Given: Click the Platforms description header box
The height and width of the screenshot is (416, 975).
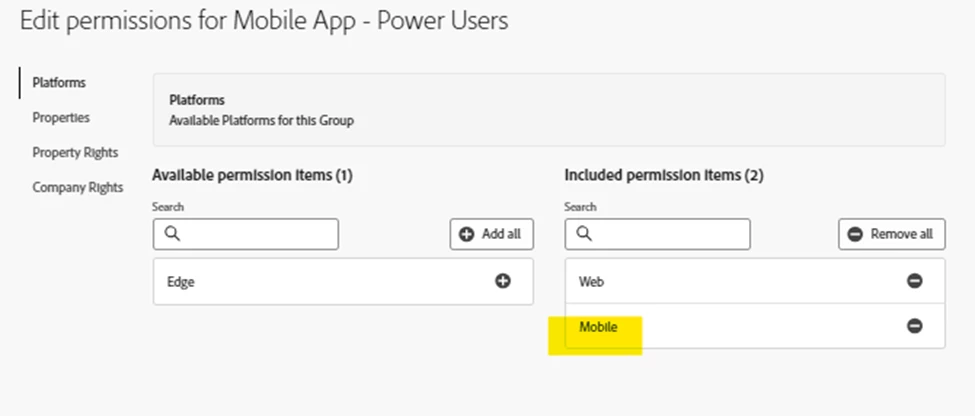Looking at the screenshot, I should click(549, 110).
